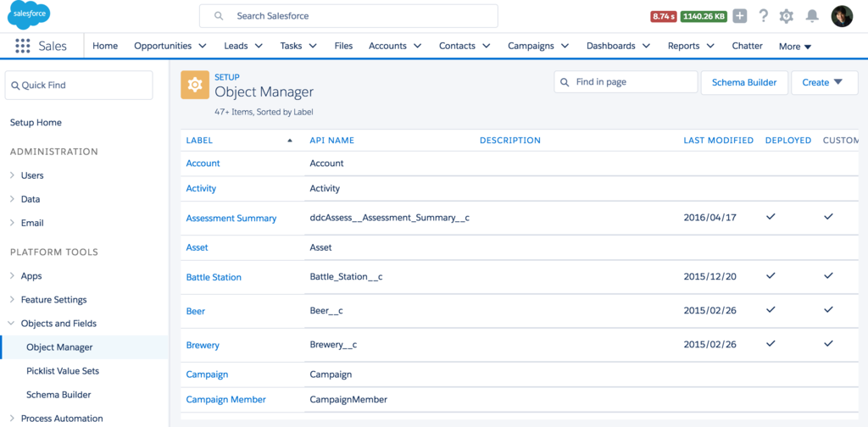
Task: Open the Setup gear icon in header
Action: pyautogui.click(x=787, y=16)
